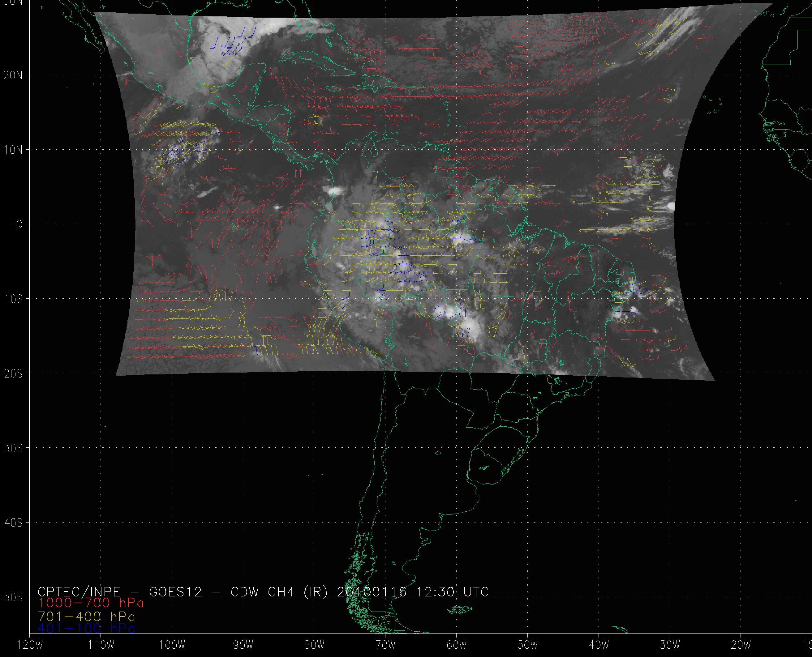The image size is (812, 657).
Task: Click the 20W longitude axis label
Action: (x=741, y=645)
